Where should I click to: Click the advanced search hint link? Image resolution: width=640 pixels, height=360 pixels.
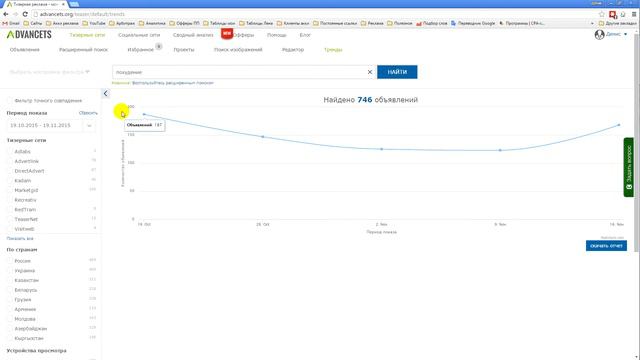173,83
